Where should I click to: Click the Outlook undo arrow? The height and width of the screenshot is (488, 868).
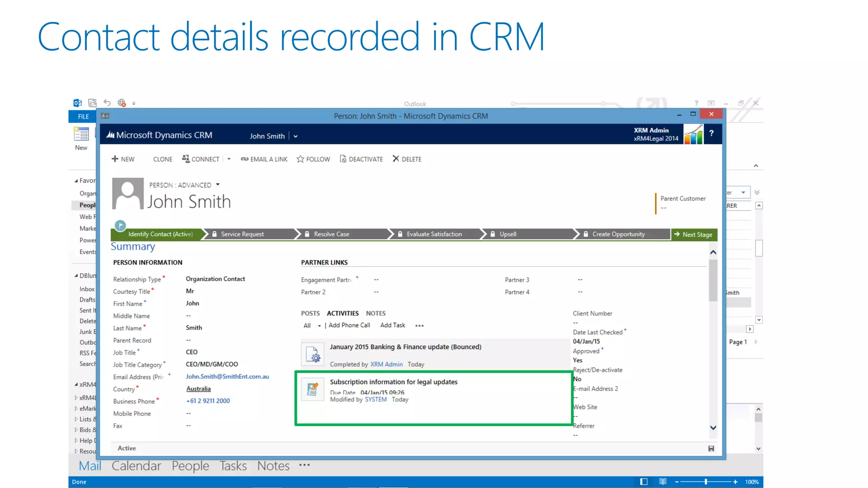(x=107, y=103)
